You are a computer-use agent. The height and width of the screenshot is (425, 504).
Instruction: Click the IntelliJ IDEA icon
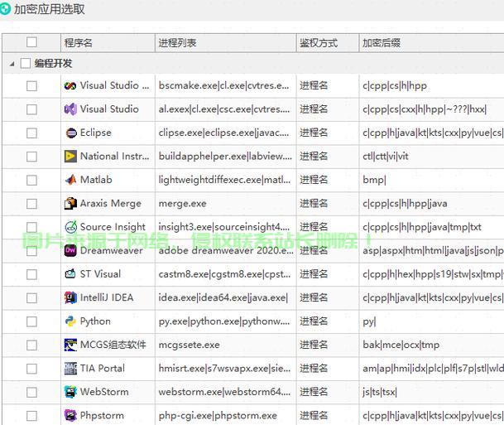point(70,297)
